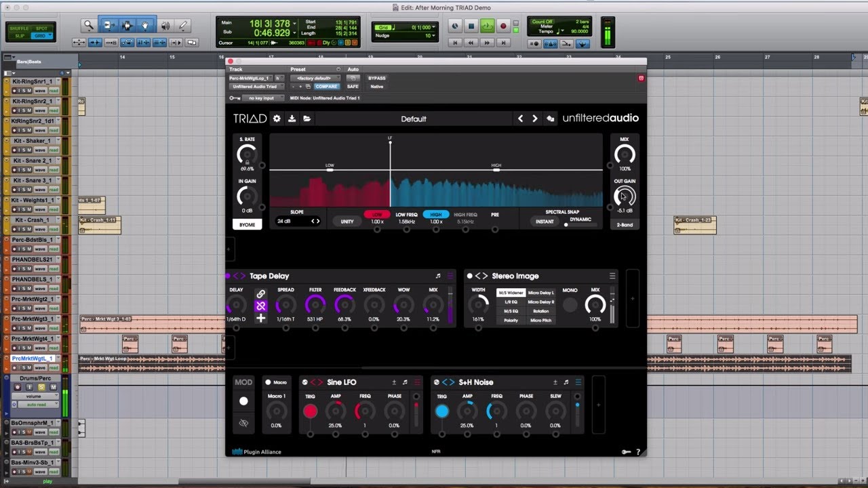Click Tape Delay tempo sync note icon

click(437, 276)
